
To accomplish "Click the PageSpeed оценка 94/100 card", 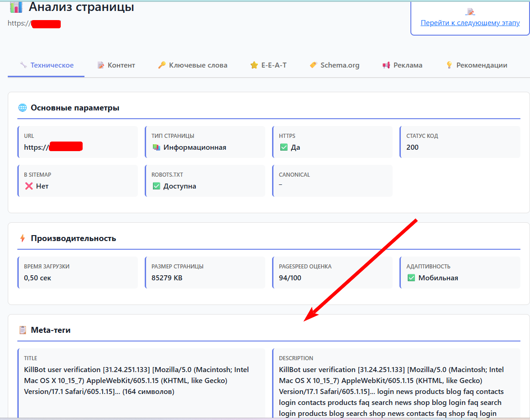I will [x=332, y=273].
